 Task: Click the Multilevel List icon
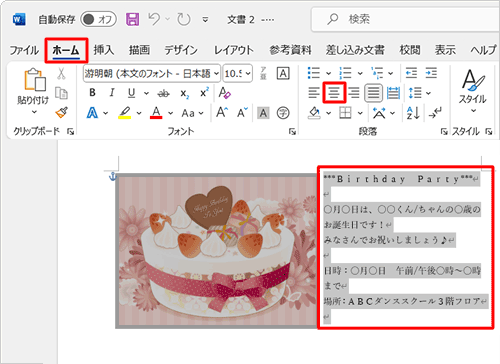[x=377, y=73]
